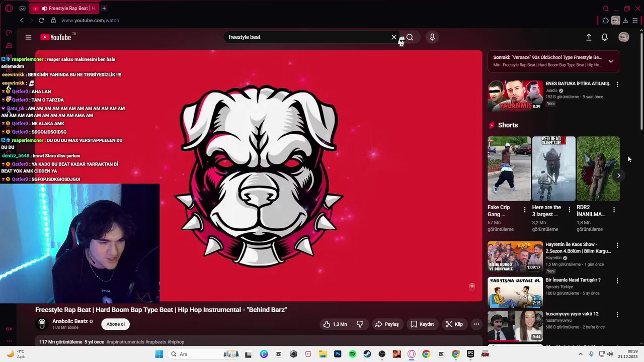Click the Anabolic Beatz channel avatar
This screenshot has height=362, width=644.
[x=42, y=324]
